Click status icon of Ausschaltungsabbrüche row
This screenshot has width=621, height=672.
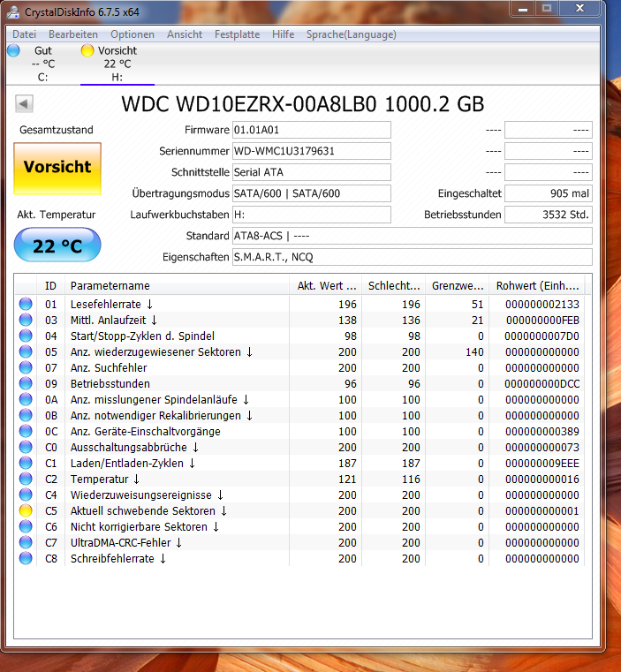(26, 447)
